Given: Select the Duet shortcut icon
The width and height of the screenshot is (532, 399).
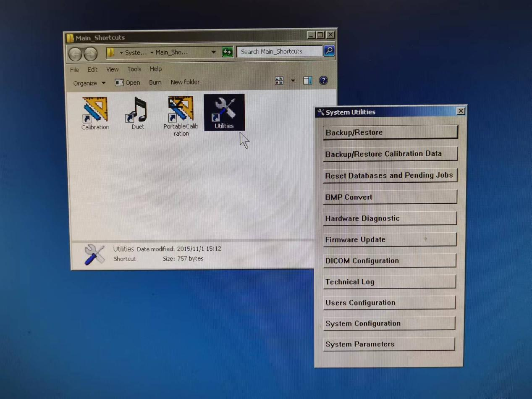Looking at the screenshot, I should (138, 113).
